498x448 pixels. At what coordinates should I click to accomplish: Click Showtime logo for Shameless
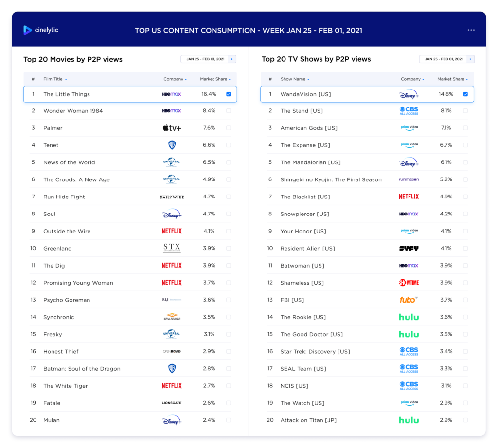pyautogui.click(x=409, y=283)
